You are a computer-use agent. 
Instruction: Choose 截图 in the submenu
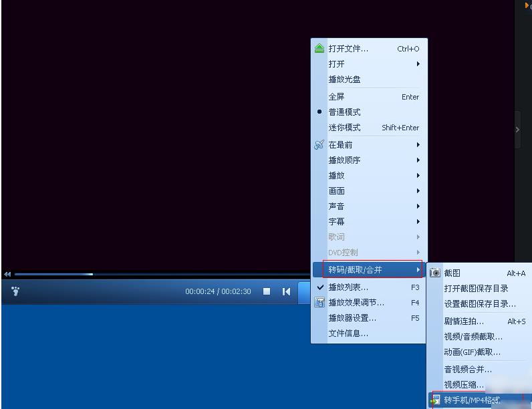479,273
